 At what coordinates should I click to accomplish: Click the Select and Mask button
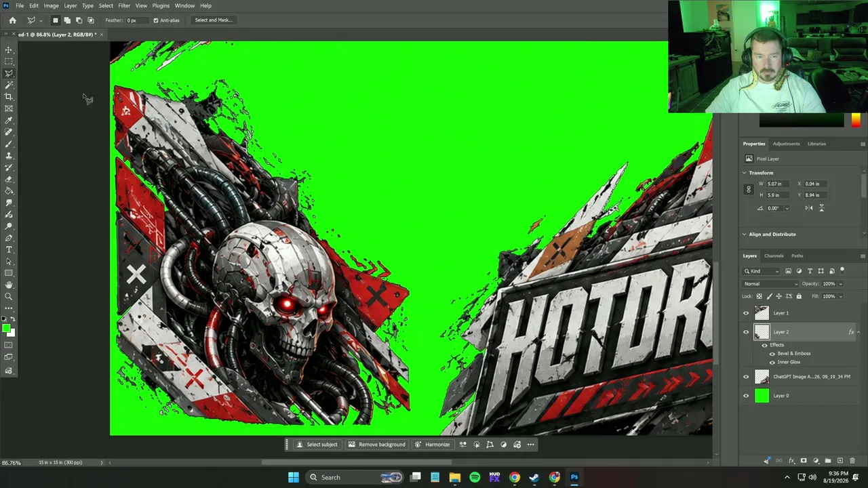(214, 20)
